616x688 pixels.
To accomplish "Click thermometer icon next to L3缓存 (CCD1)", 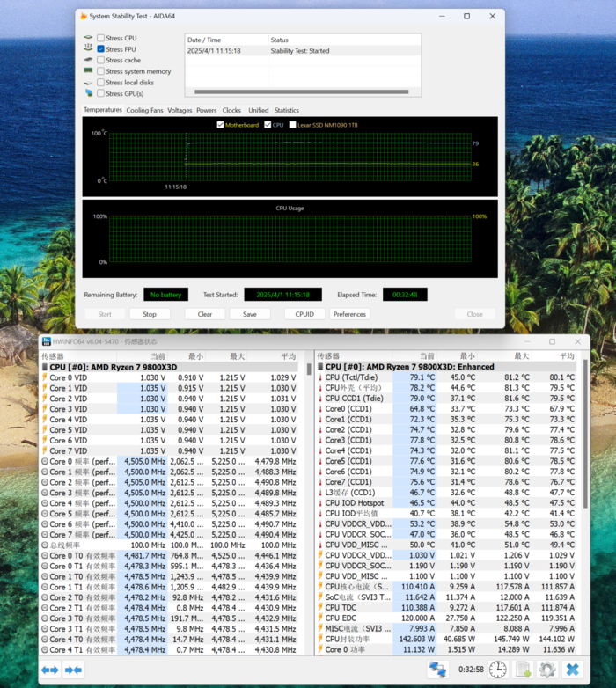I will pyautogui.click(x=320, y=493).
